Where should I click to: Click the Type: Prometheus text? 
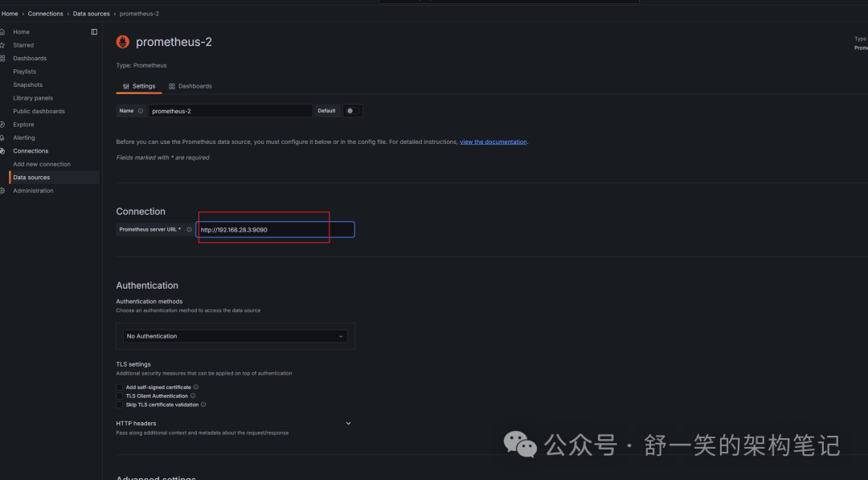141,65
